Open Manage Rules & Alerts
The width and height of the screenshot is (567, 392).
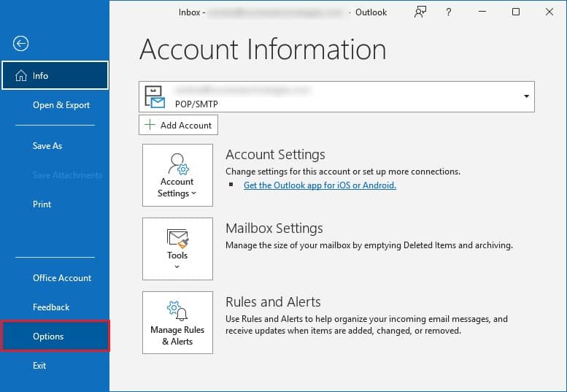click(x=177, y=323)
